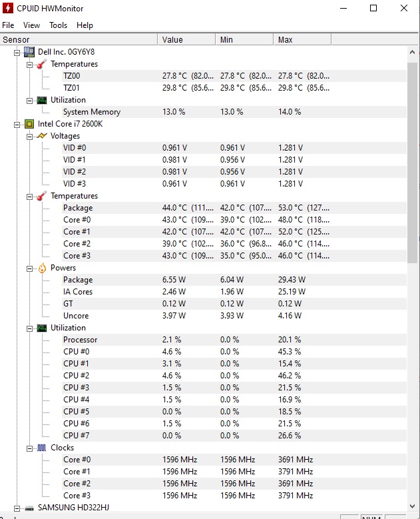This screenshot has height=519, width=420.
Task: Collapse the Powers tree branch
Action: pos(29,268)
